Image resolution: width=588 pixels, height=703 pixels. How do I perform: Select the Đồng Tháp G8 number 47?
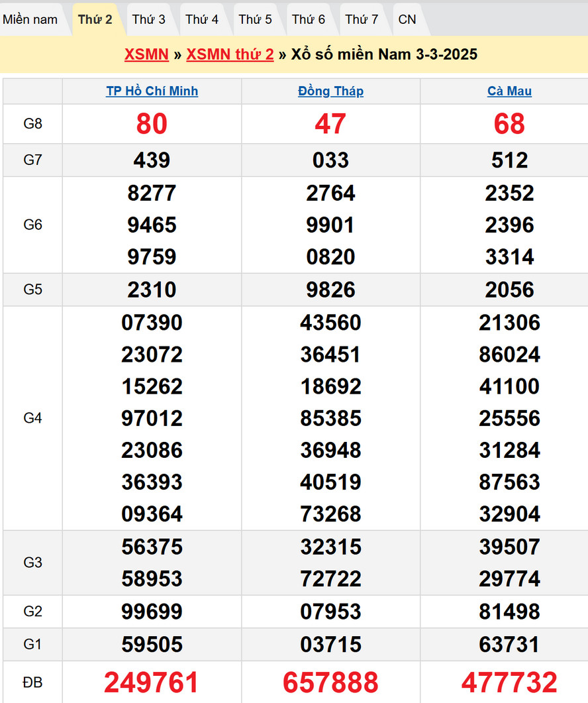click(x=330, y=124)
